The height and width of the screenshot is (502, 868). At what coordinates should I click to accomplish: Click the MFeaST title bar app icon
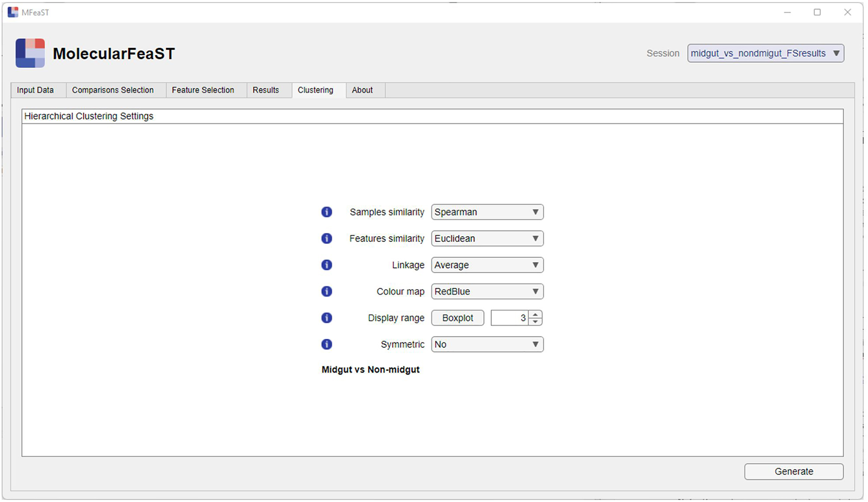pos(13,12)
